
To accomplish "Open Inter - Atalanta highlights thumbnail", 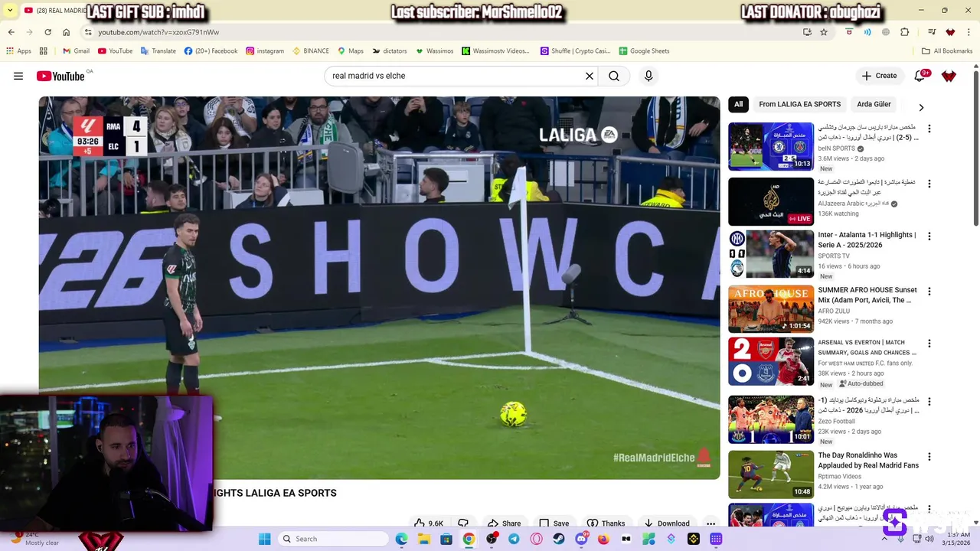I will (x=771, y=254).
